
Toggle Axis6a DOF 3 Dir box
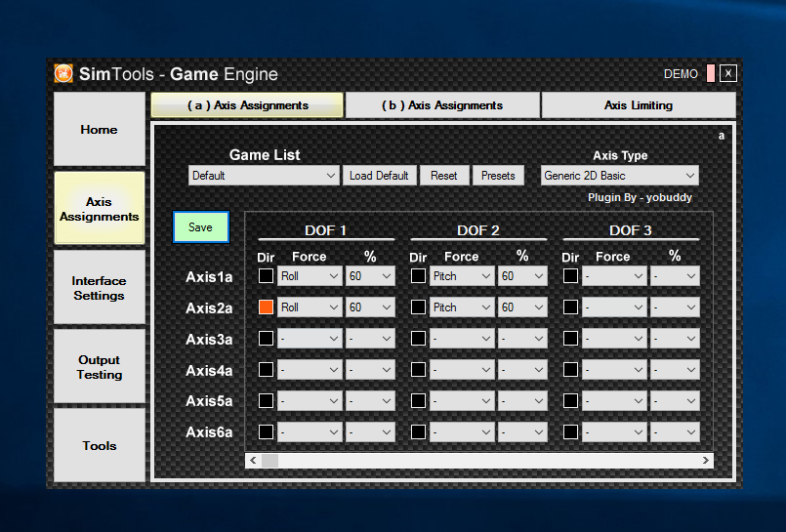click(570, 431)
